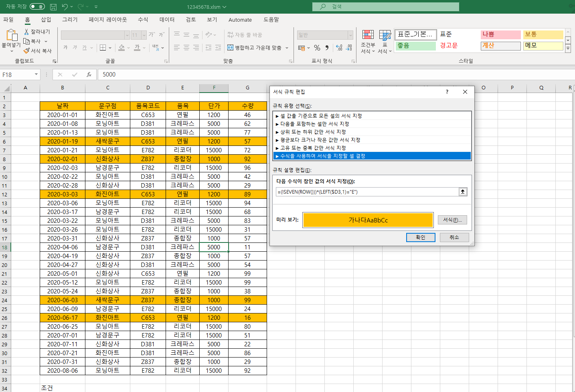Click the insert function fx icon
This screenshot has width=575, height=392.
89,75
